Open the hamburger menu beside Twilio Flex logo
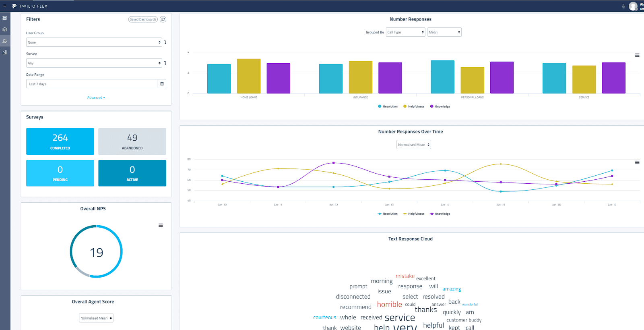Screen dimensions: 644x330 pyautogui.click(x=5, y=6)
